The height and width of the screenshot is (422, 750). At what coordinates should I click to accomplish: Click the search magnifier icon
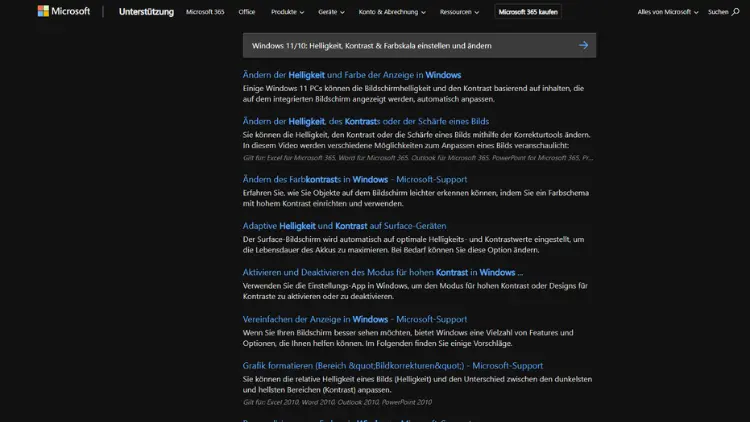(736, 11)
